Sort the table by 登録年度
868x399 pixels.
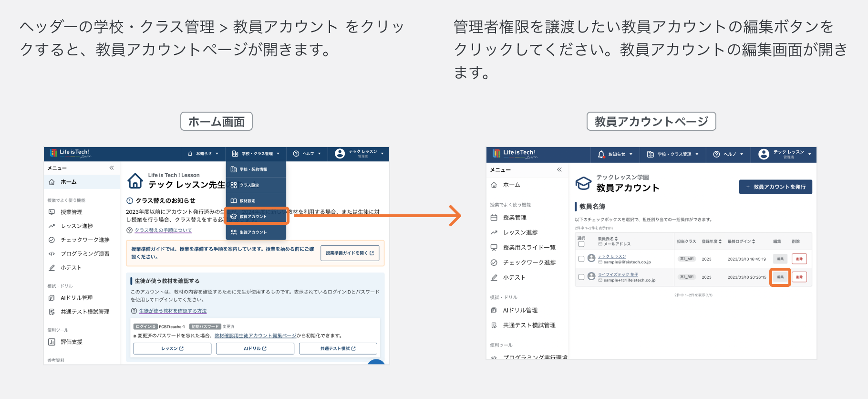click(x=712, y=241)
